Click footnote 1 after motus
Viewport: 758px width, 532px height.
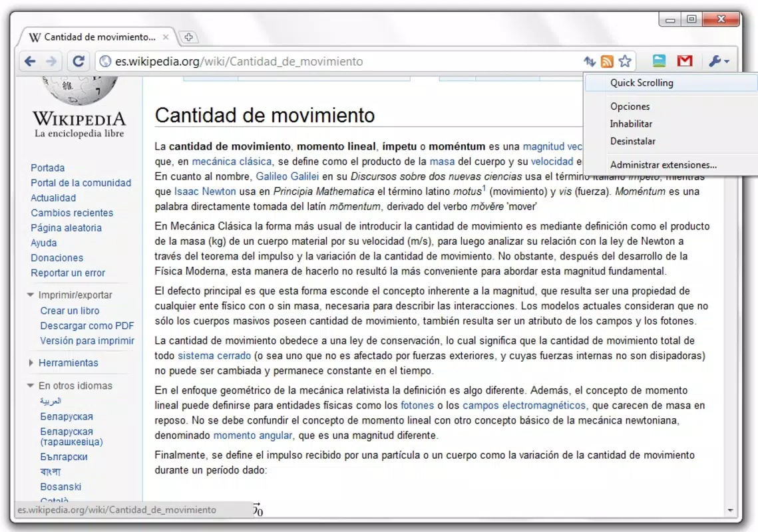click(484, 188)
